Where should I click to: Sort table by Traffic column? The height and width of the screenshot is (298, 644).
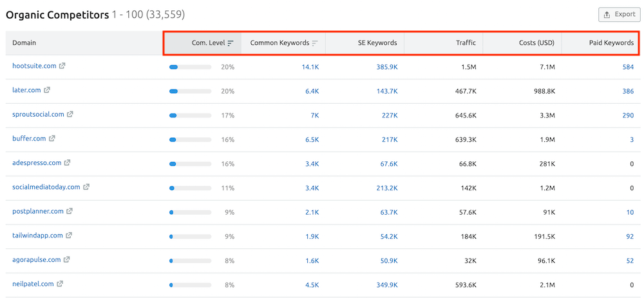coord(466,43)
